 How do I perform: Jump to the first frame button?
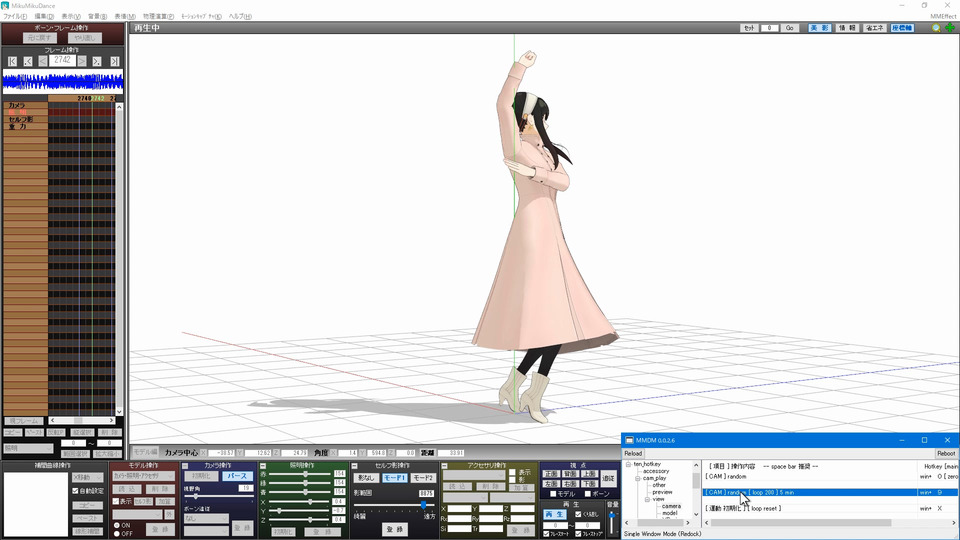click(12, 61)
